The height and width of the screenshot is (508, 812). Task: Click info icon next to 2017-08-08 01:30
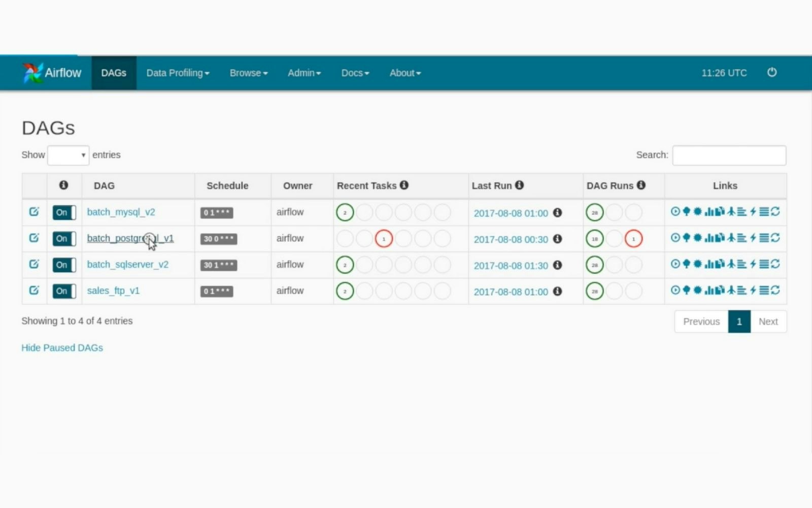click(x=557, y=265)
